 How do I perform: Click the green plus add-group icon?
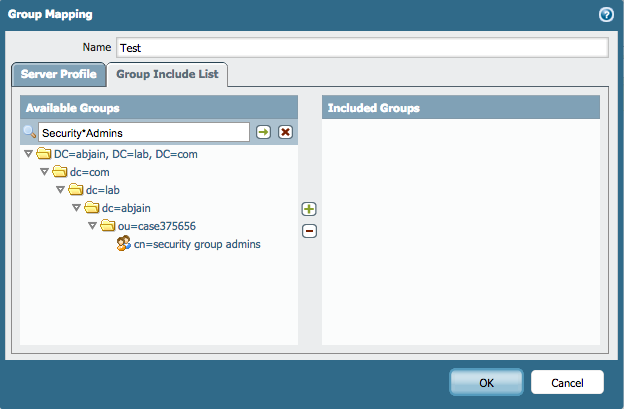(309, 209)
